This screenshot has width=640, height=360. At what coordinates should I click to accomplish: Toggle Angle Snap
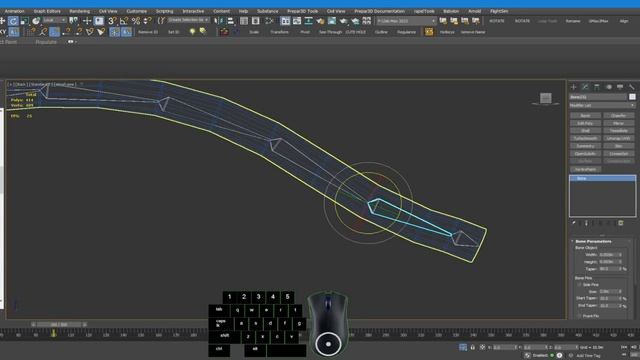coord(124,20)
